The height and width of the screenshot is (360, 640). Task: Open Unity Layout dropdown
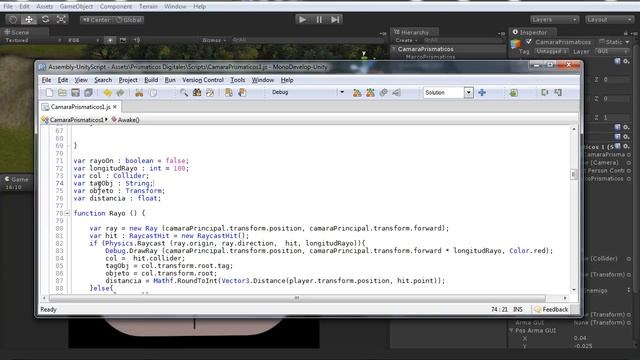click(609, 20)
